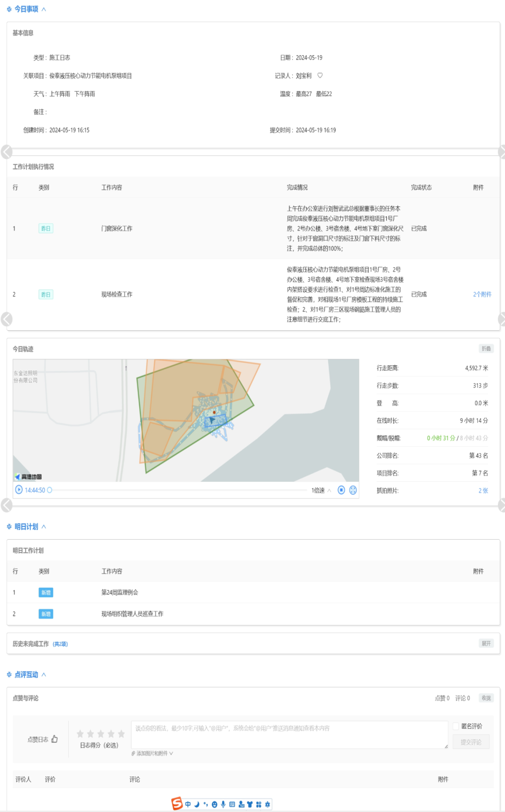Screen dimensions: 505x812
Task: Click the heart icon beside 刘宝利
Action: pos(320,75)
